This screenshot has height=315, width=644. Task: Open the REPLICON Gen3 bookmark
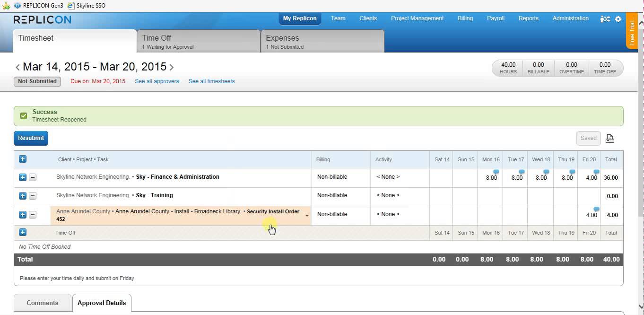[39, 6]
